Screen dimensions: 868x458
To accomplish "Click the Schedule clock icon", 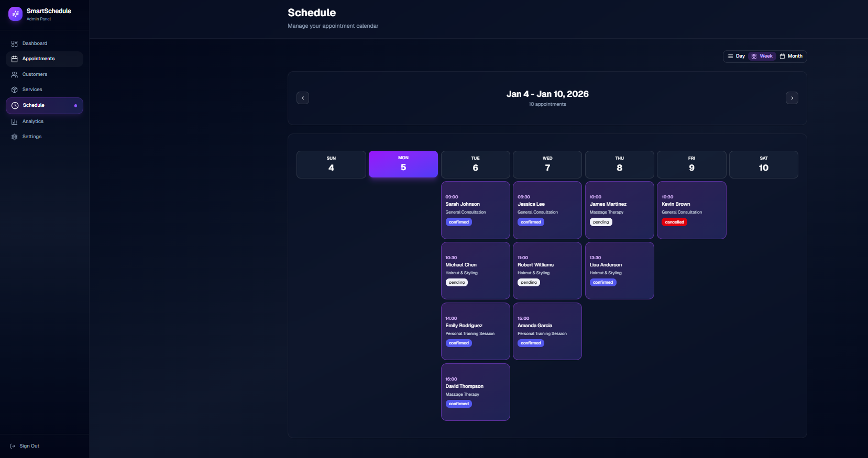I will [15, 105].
